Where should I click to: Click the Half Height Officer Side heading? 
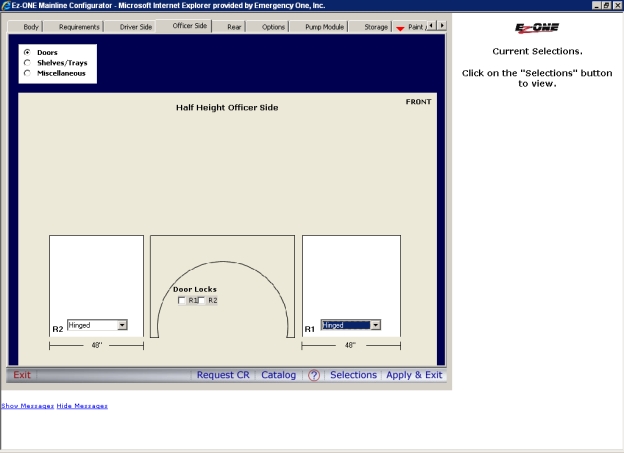tap(227, 107)
